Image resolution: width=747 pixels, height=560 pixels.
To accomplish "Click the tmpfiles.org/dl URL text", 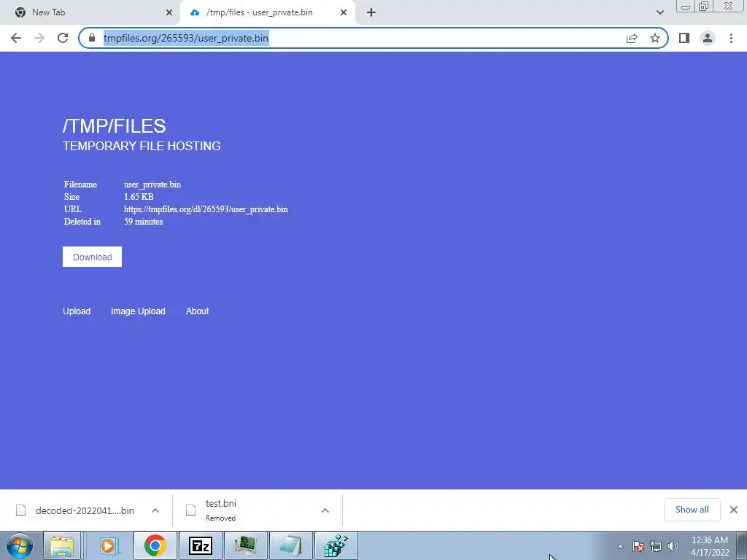I will pos(206,209).
